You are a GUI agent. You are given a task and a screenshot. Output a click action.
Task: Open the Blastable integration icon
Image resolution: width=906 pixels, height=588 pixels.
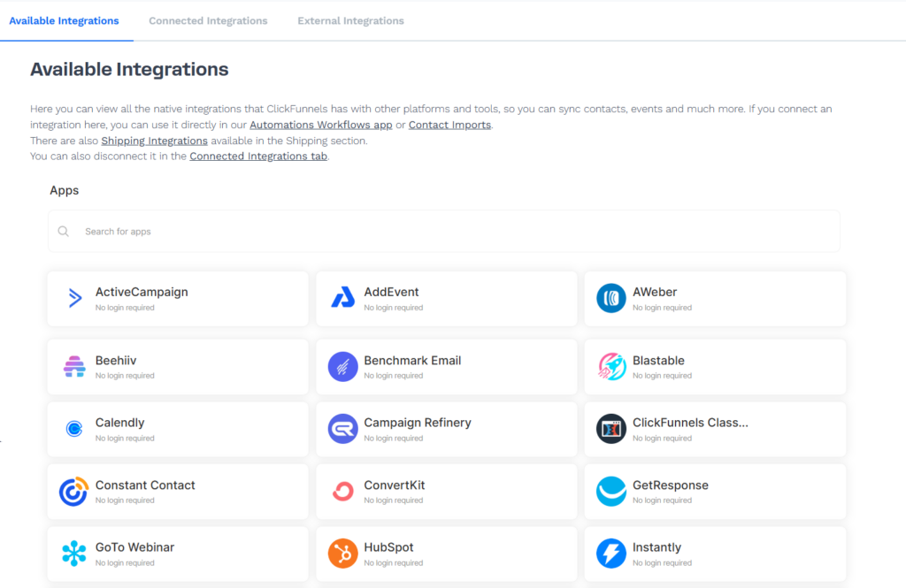coord(610,367)
